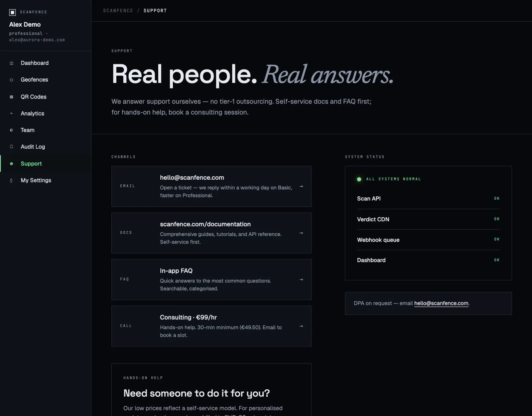
Task: Click the Scan API status row label
Action: (369, 199)
